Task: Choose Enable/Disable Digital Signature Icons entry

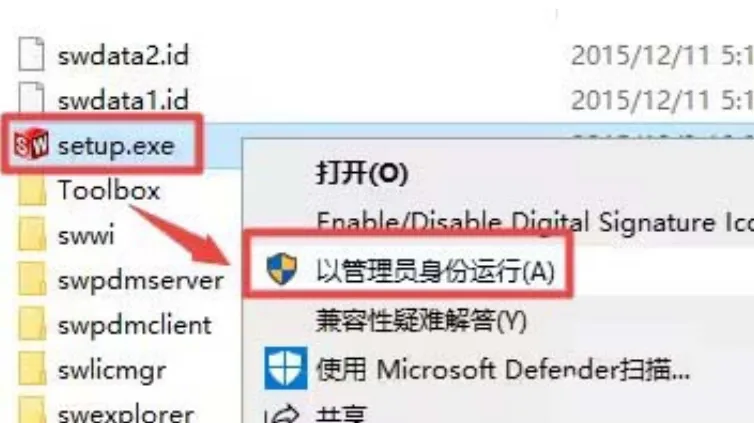Action: [x=535, y=223]
